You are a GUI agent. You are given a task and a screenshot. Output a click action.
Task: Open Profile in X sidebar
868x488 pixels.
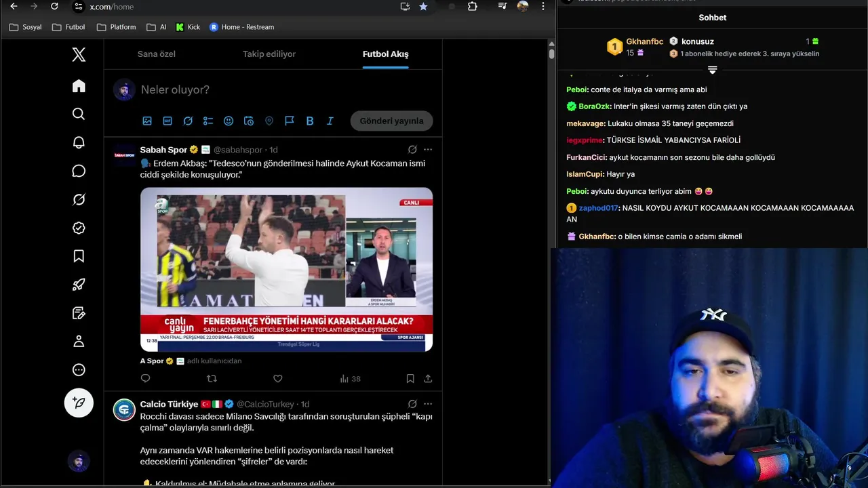pyautogui.click(x=79, y=342)
